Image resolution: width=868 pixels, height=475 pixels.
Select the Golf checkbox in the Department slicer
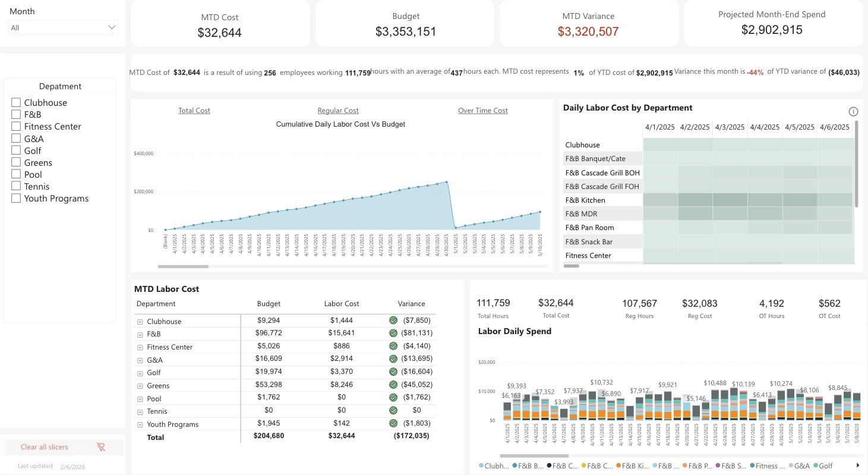pos(15,150)
